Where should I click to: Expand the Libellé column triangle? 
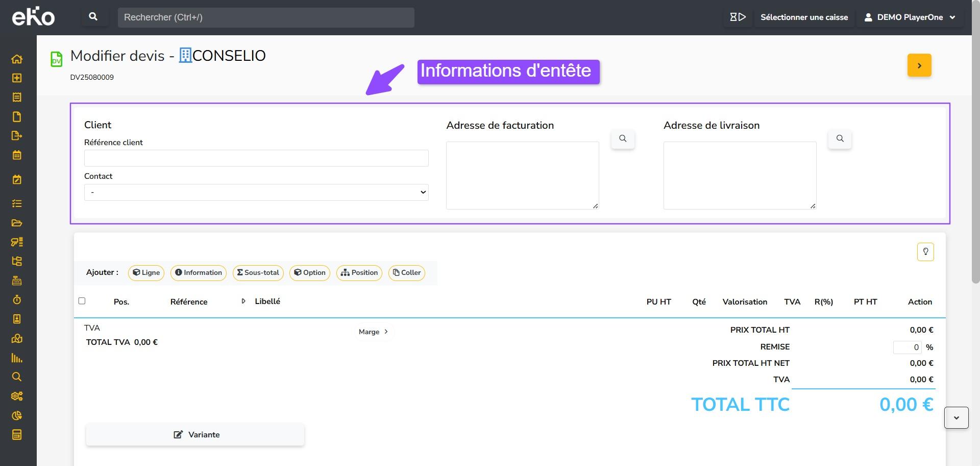click(x=243, y=301)
